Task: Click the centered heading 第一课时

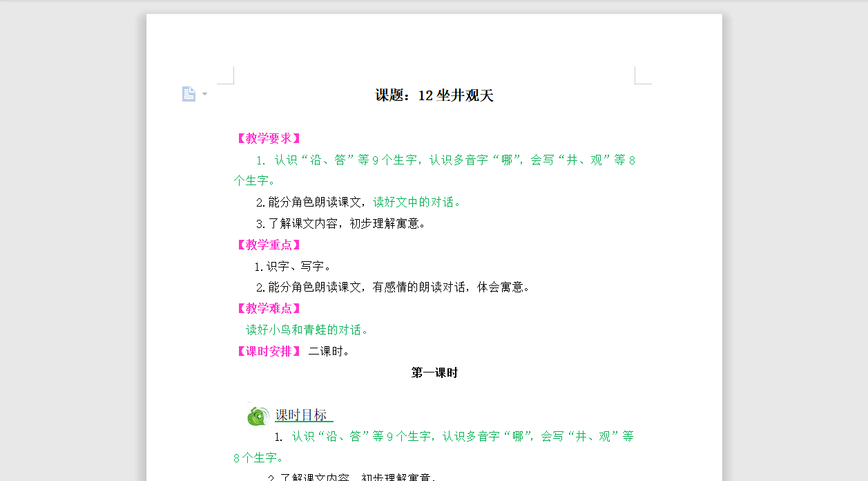Action: click(434, 372)
